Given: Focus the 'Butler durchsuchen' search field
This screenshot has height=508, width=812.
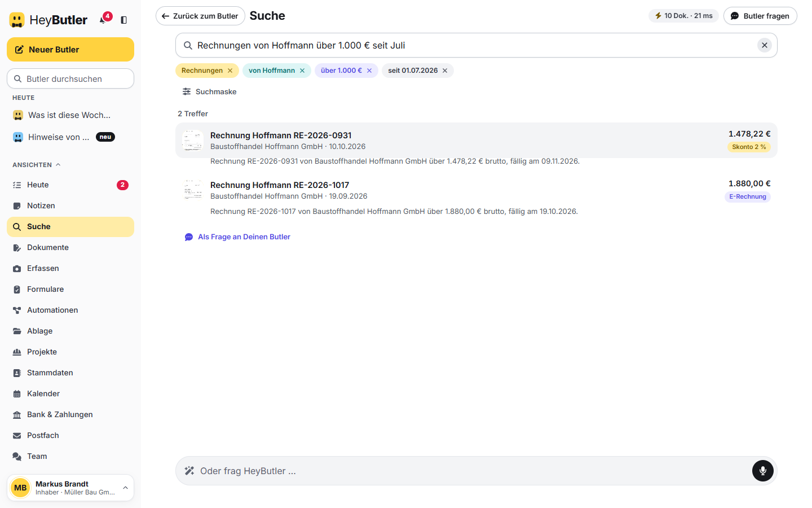Looking at the screenshot, I should pyautogui.click(x=70, y=79).
